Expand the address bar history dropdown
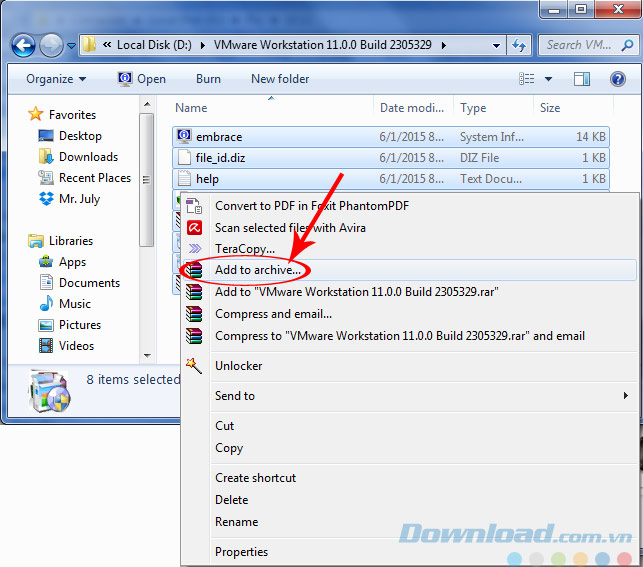 (496, 46)
